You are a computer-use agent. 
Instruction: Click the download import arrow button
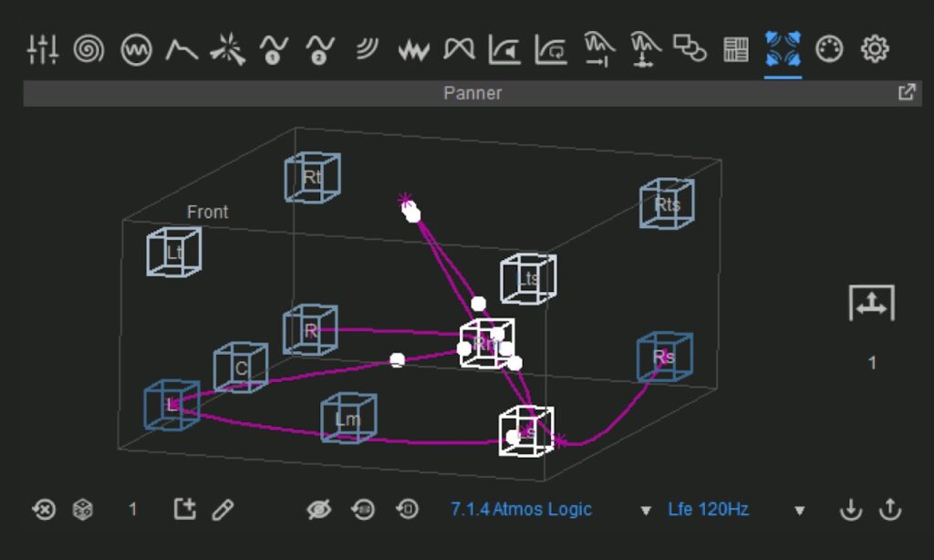[x=850, y=509]
